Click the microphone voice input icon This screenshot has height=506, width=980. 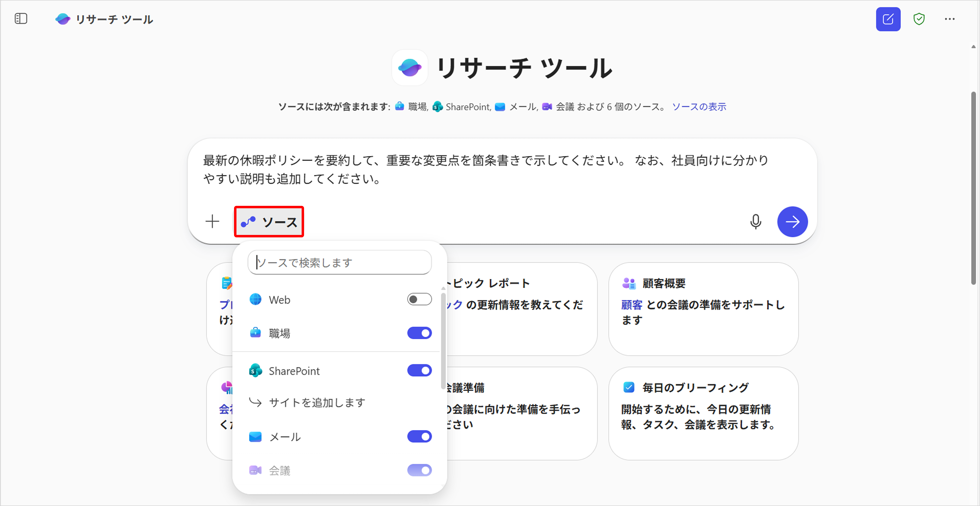pos(756,222)
